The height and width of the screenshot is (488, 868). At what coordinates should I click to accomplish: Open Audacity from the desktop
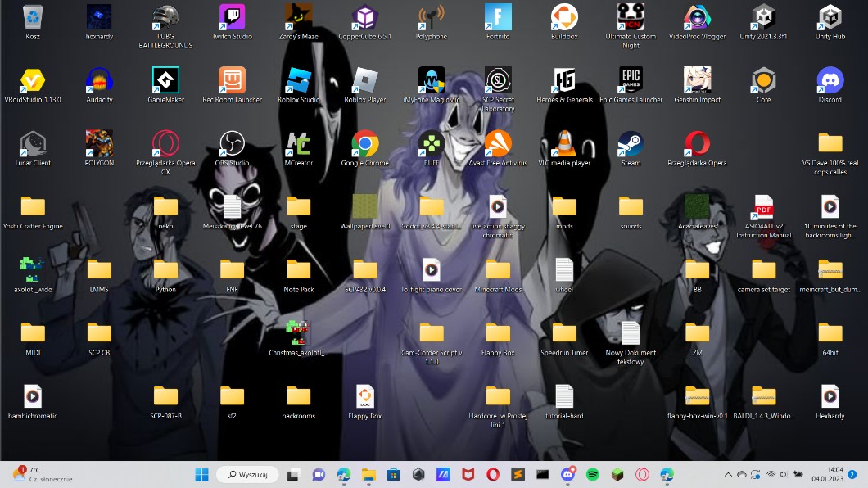coord(99,81)
